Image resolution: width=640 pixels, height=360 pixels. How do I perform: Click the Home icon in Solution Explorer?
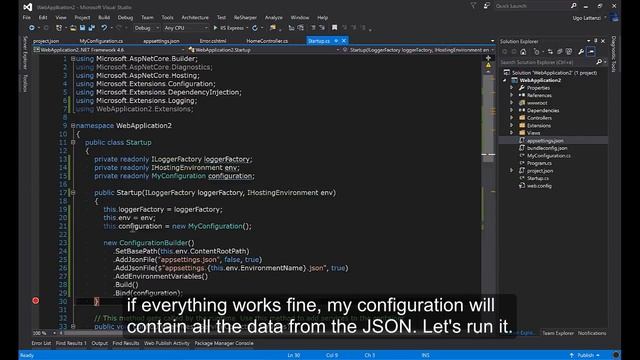point(523,52)
